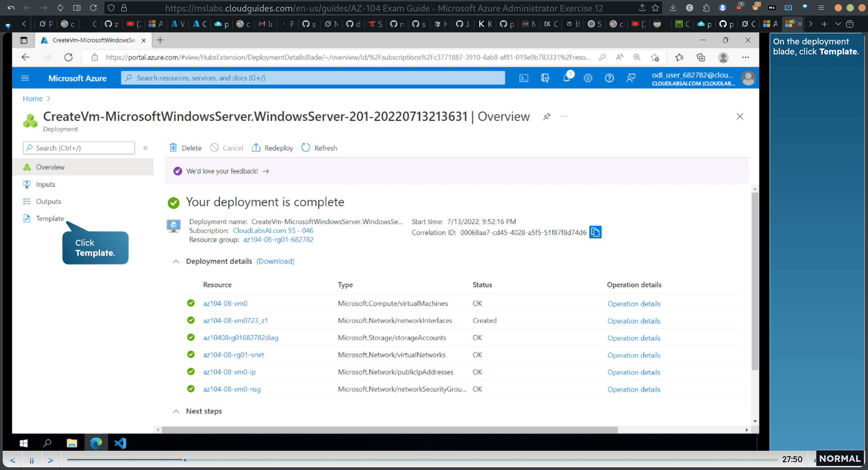Open Operation details for az104-08-vm0

click(x=634, y=304)
